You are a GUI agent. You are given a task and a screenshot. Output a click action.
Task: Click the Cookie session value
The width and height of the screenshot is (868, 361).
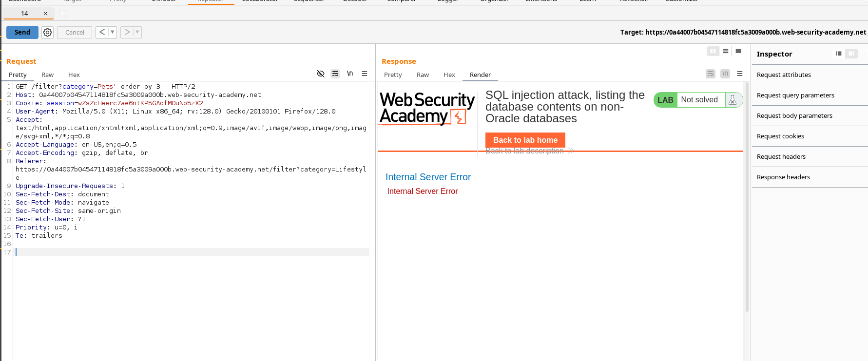coord(140,103)
